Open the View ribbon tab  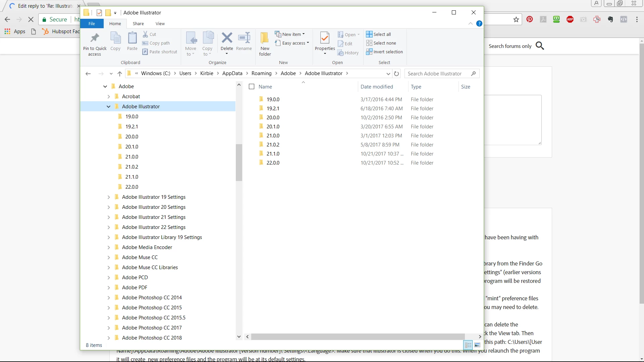click(x=160, y=24)
